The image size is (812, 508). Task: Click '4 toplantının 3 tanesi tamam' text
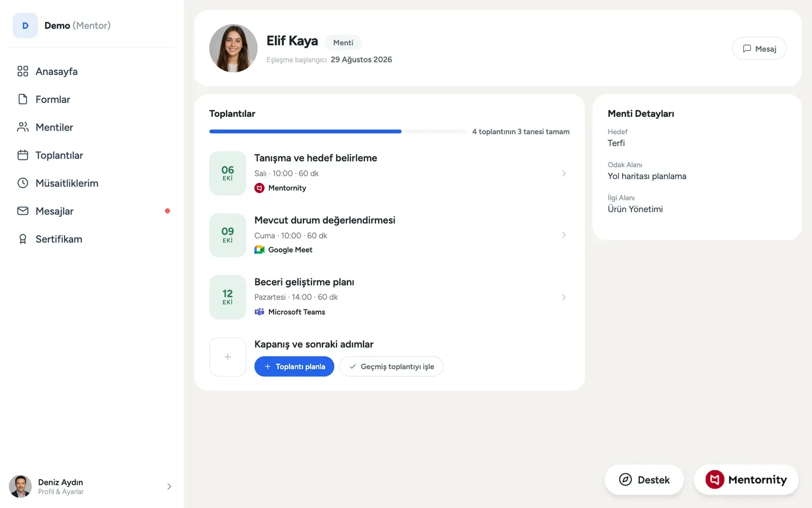pos(521,132)
